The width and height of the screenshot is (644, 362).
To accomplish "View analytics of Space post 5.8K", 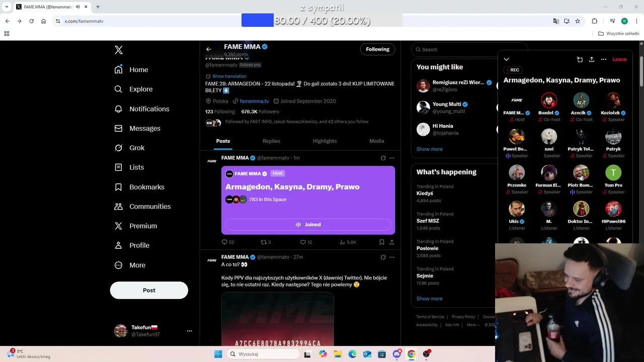I will [x=348, y=242].
